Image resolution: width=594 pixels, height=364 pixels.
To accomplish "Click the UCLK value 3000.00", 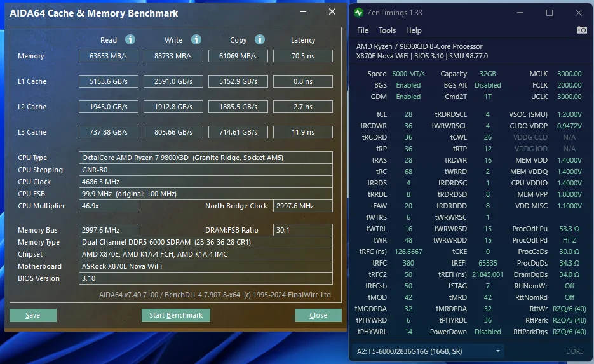I will pos(569,97).
